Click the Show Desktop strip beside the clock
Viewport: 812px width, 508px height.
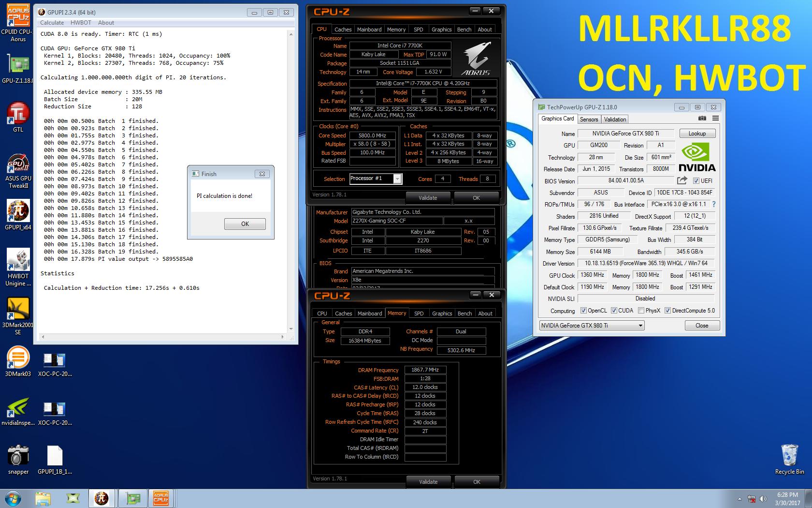(x=808, y=498)
